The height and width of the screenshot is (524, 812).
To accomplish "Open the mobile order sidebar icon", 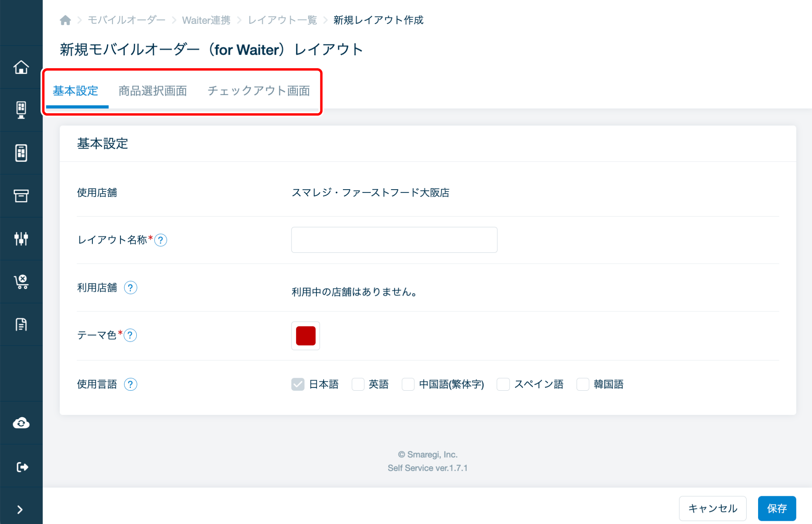I will (x=21, y=153).
